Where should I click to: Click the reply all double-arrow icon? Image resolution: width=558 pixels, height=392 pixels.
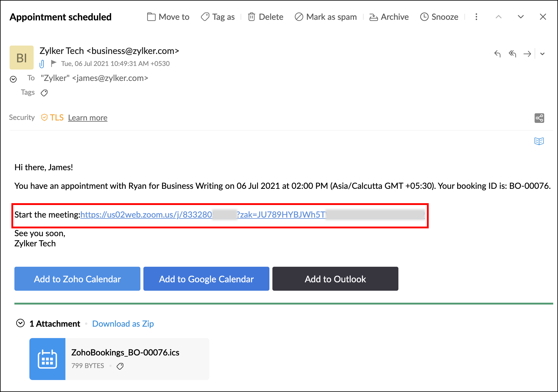point(512,54)
